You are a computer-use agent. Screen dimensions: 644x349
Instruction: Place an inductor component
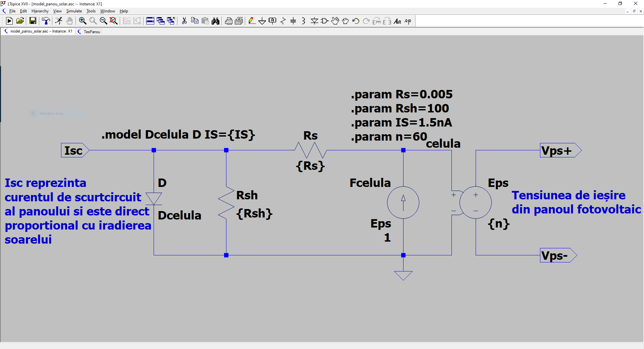click(x=304, y=21)
